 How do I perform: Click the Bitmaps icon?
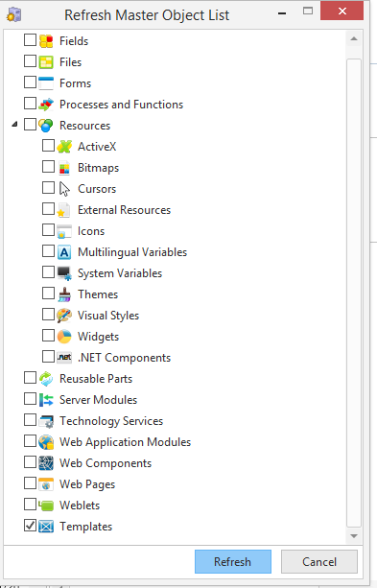pos(64,168)
